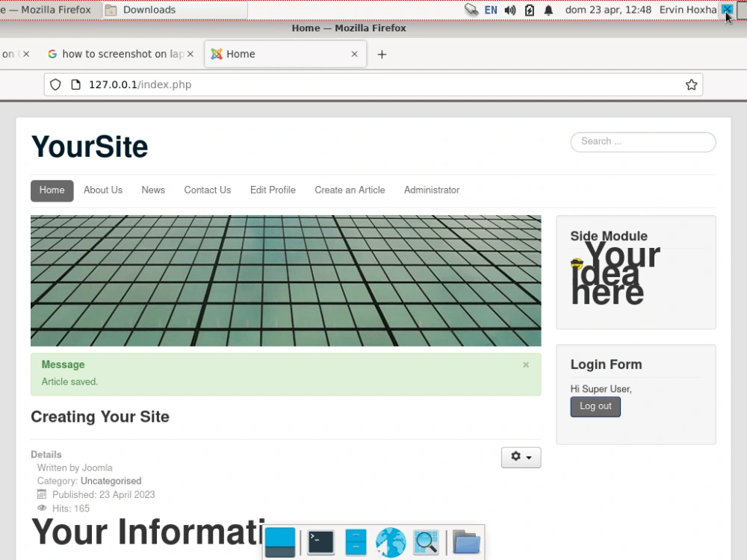Click the page info icon in address bar
The width and height of the screenshot is (747, 560).
tap(75, 85)
